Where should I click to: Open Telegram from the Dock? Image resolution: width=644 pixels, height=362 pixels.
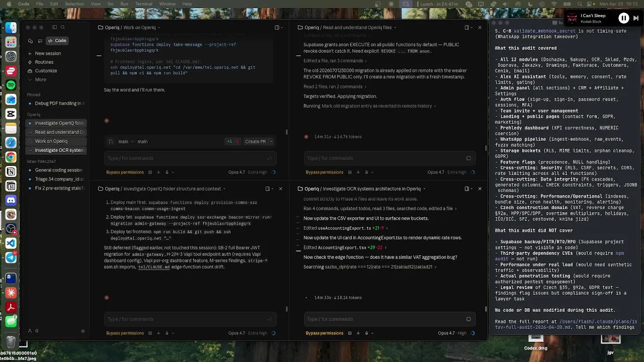11,258
